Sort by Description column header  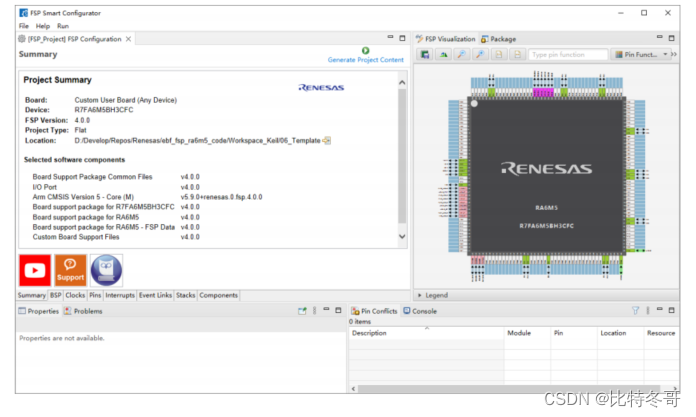[x=427, y=333]
